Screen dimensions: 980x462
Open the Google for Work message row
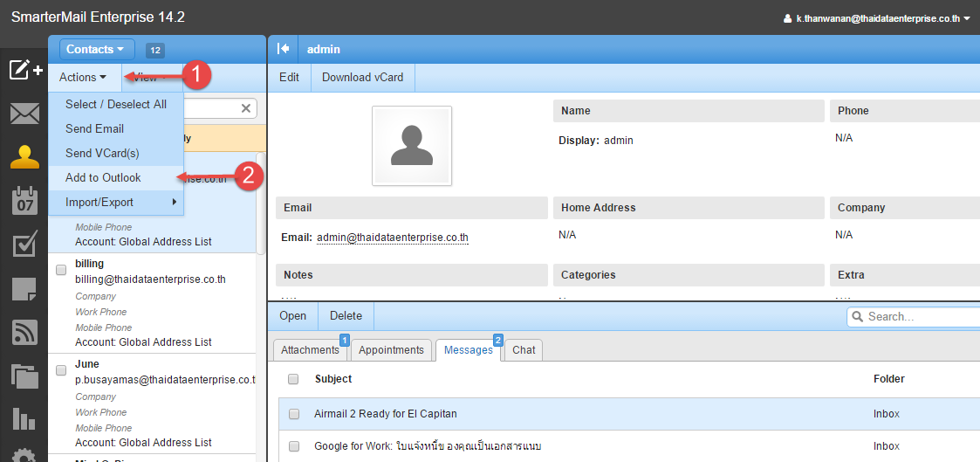click(x=629, y=446)
